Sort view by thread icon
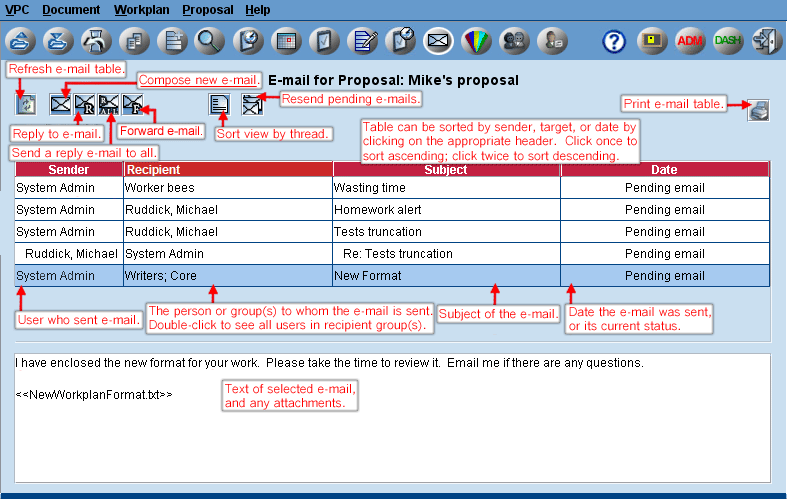Viewport: 787px width, 499px height. (x=220, y=103)
